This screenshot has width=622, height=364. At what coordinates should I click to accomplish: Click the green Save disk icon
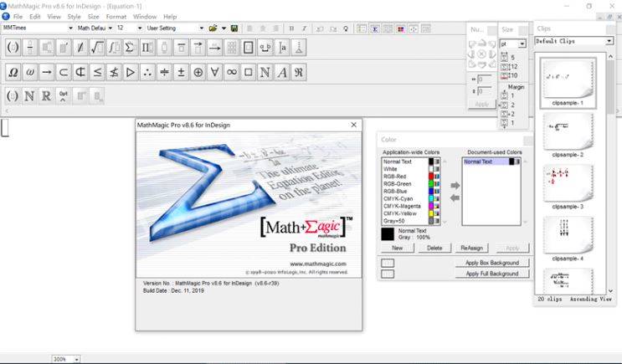235,28
